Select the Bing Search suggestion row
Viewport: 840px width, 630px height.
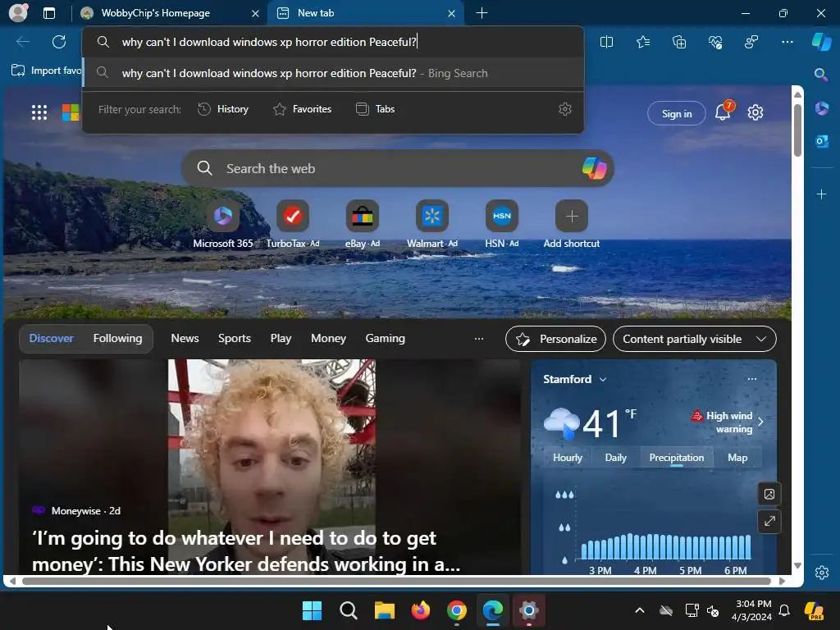(333, 73)
